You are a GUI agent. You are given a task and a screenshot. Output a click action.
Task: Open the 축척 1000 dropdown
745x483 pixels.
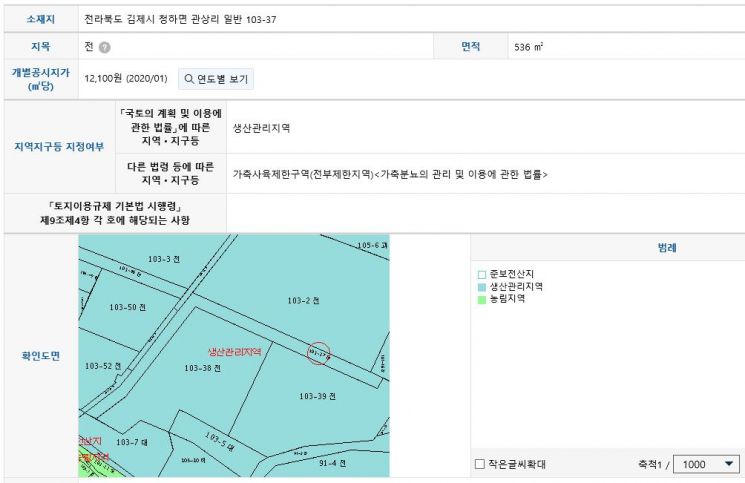coord(707,464)
